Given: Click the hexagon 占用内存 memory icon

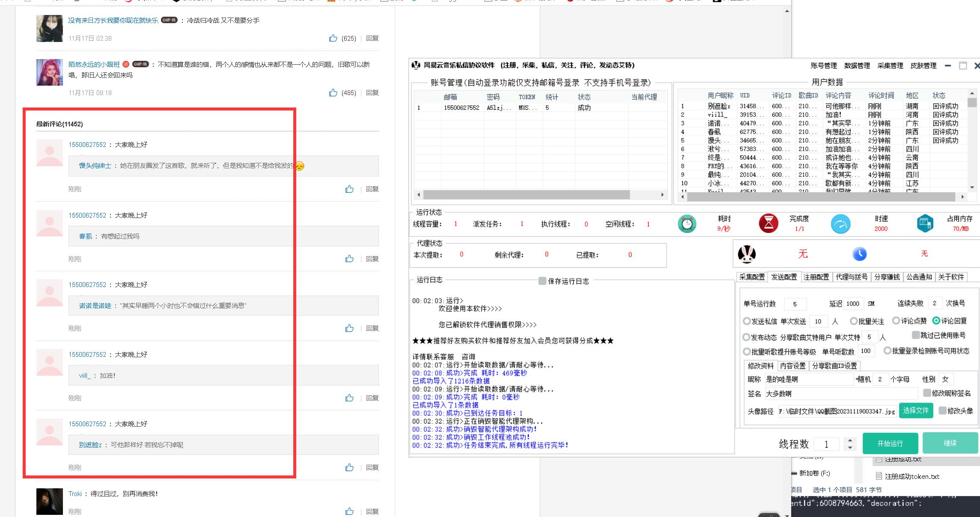Looking at the screenshot, I should click(x=925, y=224).
